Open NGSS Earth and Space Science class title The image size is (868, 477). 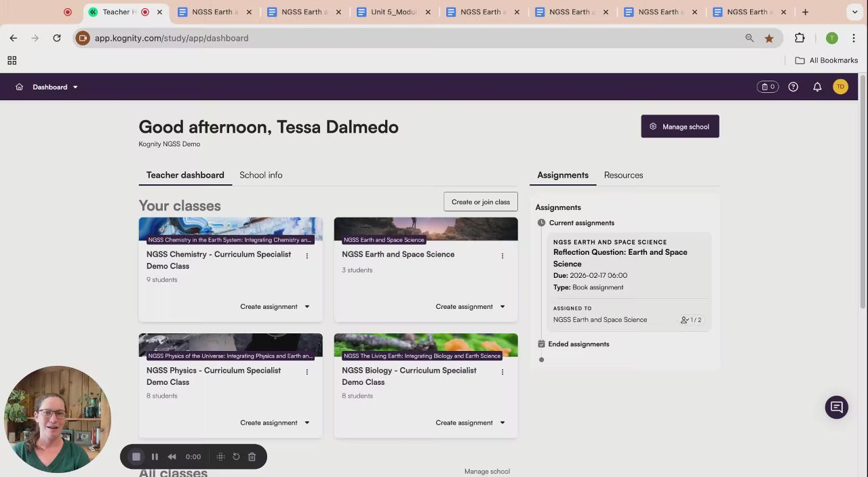click(398, 254)
